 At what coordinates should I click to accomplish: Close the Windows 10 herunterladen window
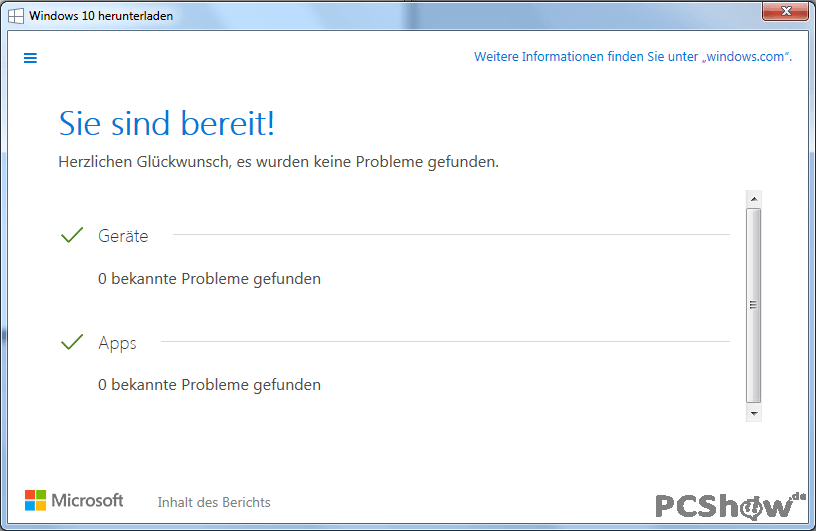pos(786,11)
